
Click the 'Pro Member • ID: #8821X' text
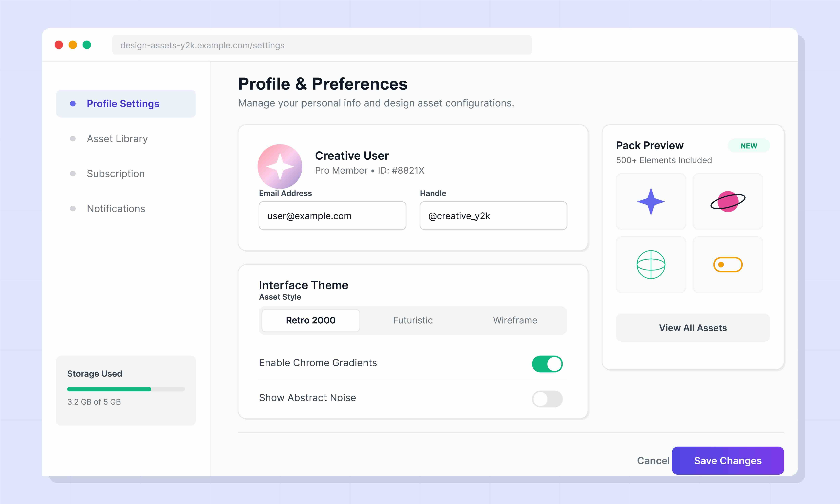coord(369,171)
